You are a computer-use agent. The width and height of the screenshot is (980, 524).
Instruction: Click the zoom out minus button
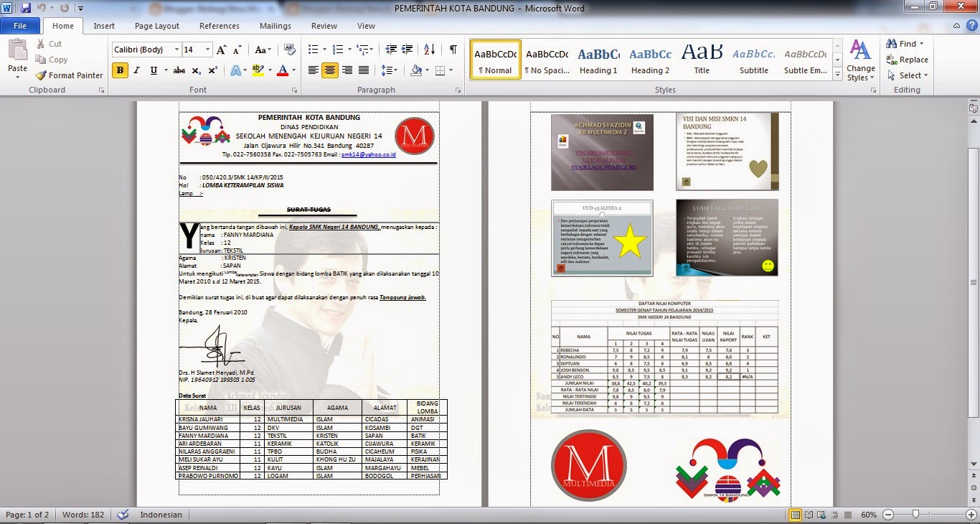pos(887,515)
